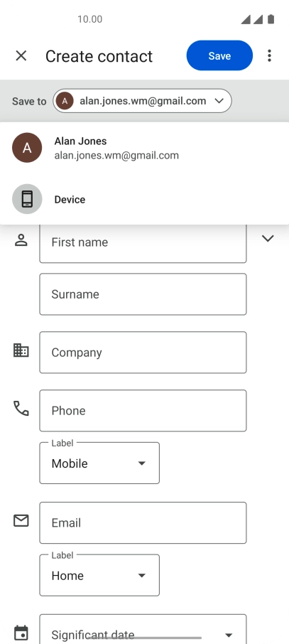Screen dimensions: 289x644
Task: Tap the Device phone icon in account list
Action: 27,199
